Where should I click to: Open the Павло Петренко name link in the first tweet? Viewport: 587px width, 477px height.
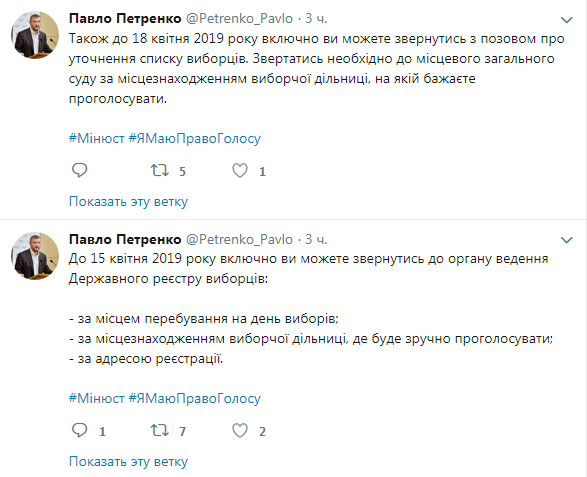coord(125,18)
